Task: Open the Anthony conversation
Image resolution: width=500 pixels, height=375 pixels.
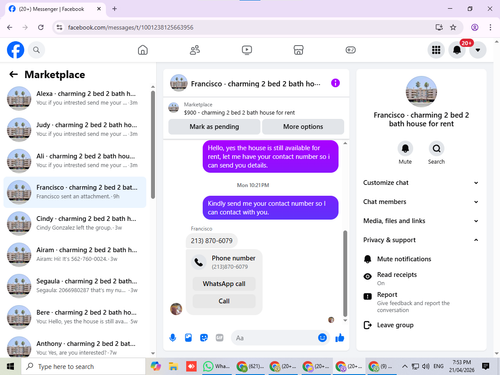Action: pos(75,347)
